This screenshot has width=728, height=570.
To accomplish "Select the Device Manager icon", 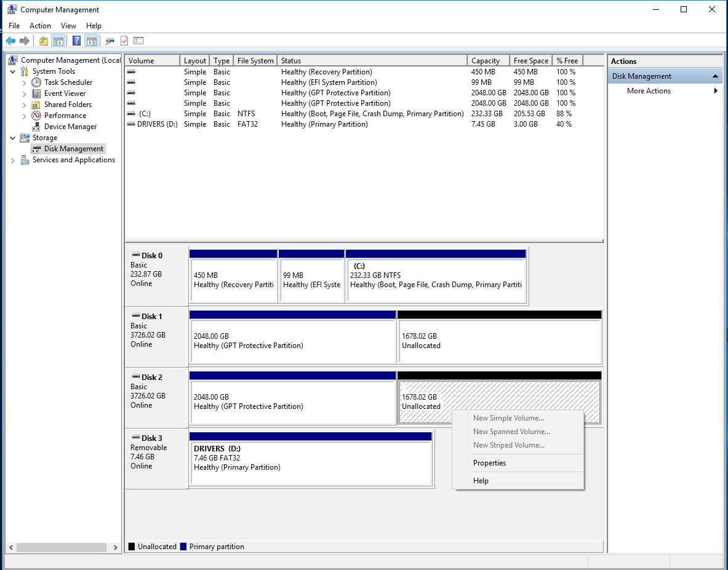I will 36,127.
